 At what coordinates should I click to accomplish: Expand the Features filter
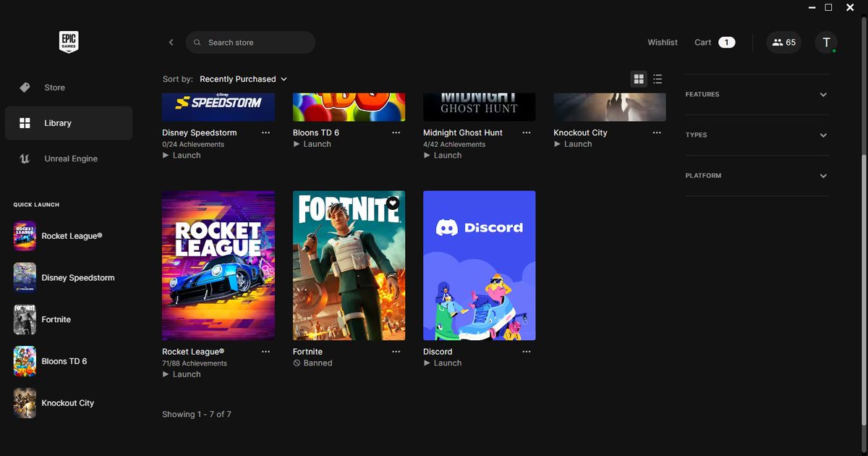click(757, 95)
